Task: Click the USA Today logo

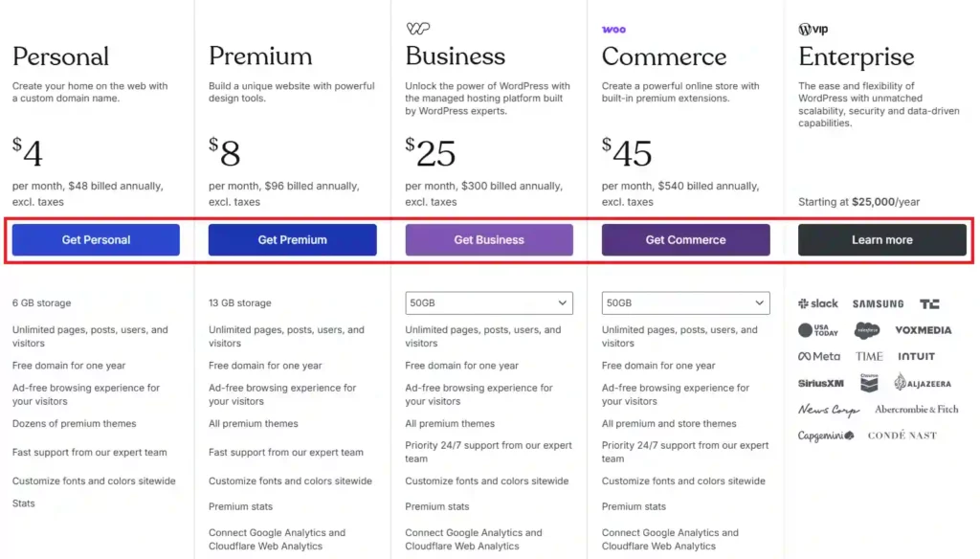Action: pyautogui.click(x=817, y=330)
